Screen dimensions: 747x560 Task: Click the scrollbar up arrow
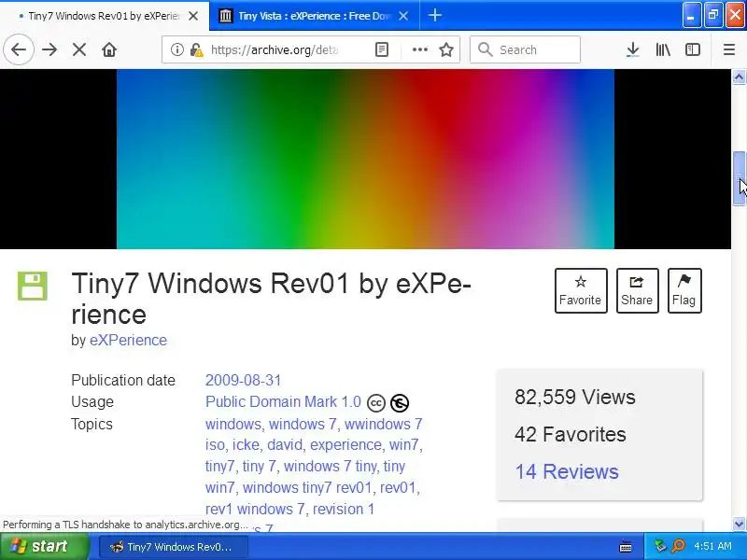pyautogui.click(x=739, y=77)
